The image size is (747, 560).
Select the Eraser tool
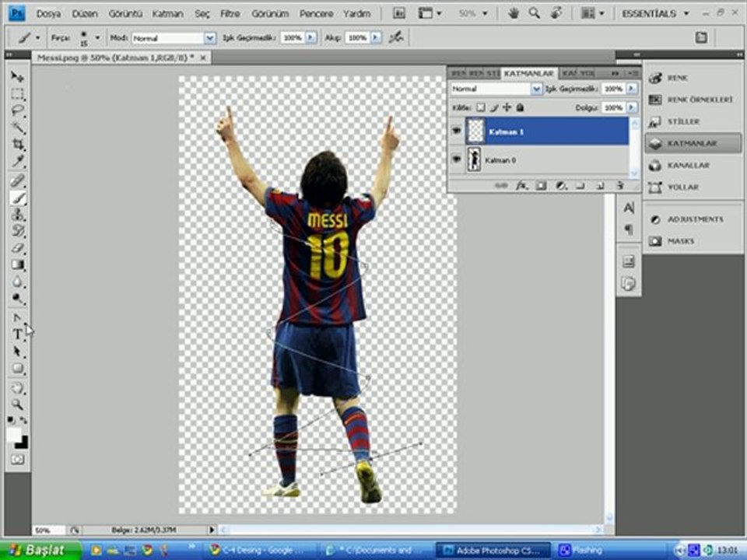click(17, 248)
